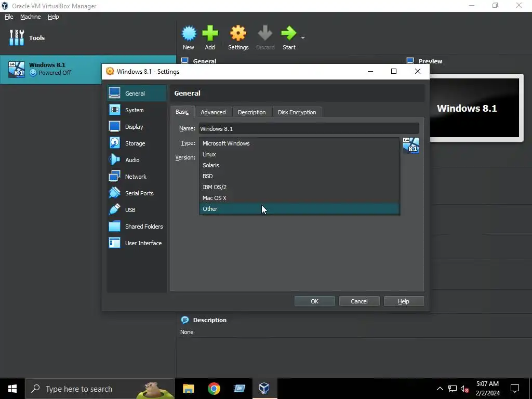Click the Add machine plus icon
This screenshot has width=532, height=399.
point(210,33)
